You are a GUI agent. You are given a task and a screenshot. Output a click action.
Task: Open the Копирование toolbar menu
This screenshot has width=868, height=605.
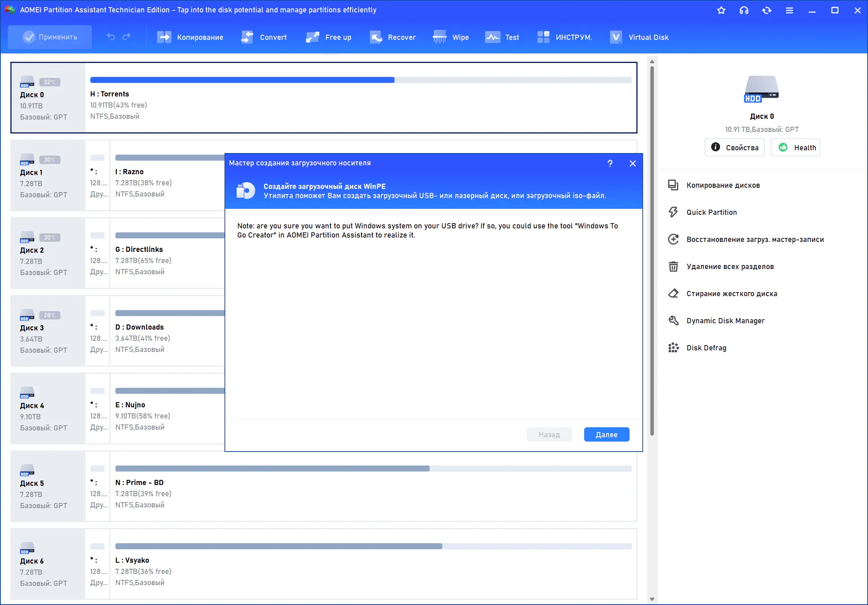tap(190, 37)
